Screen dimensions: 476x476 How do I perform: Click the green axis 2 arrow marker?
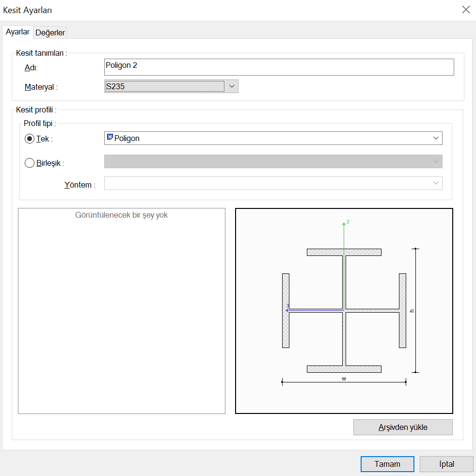(x=344, y=223)
